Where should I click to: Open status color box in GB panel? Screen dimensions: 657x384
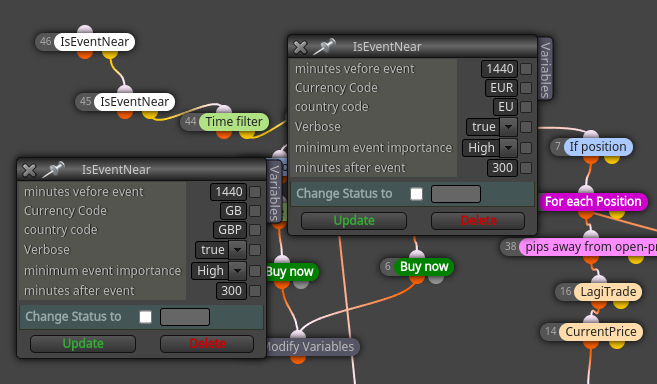(185, 317)
